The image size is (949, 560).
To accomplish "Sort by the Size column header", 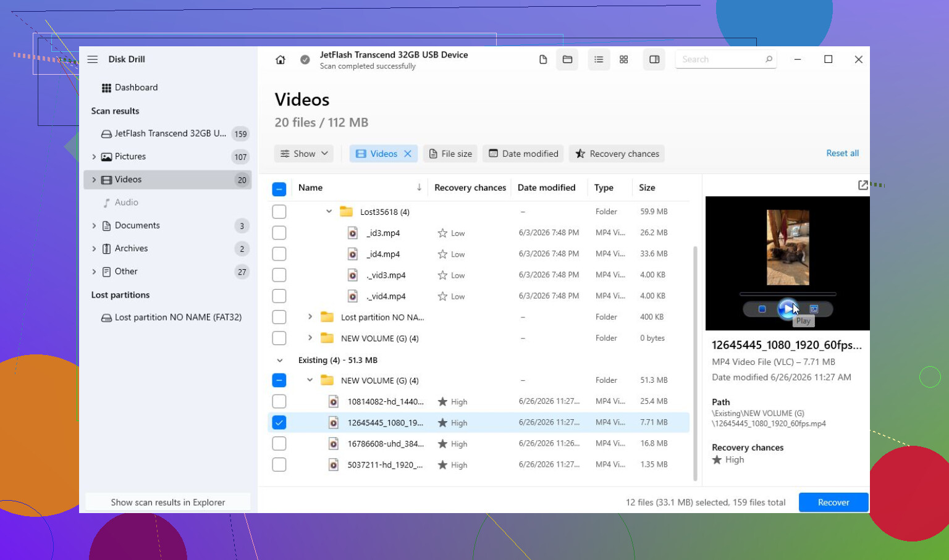I will [x=647, y=188].
